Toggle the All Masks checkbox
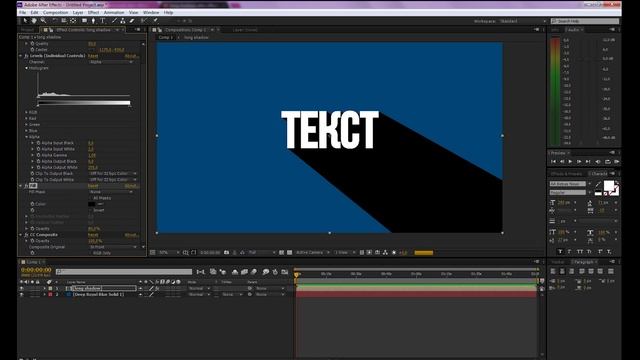The image size is (640, 360). point(91,198)
